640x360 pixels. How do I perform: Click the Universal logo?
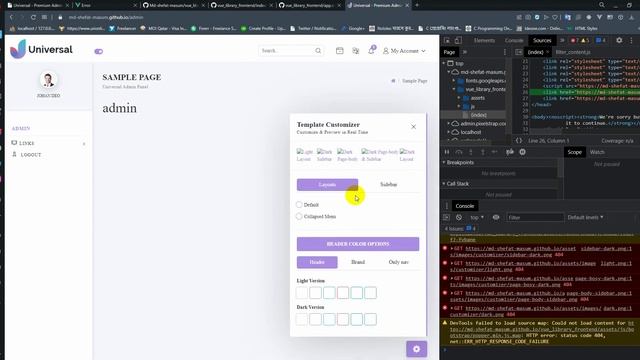tap(41, 49)
